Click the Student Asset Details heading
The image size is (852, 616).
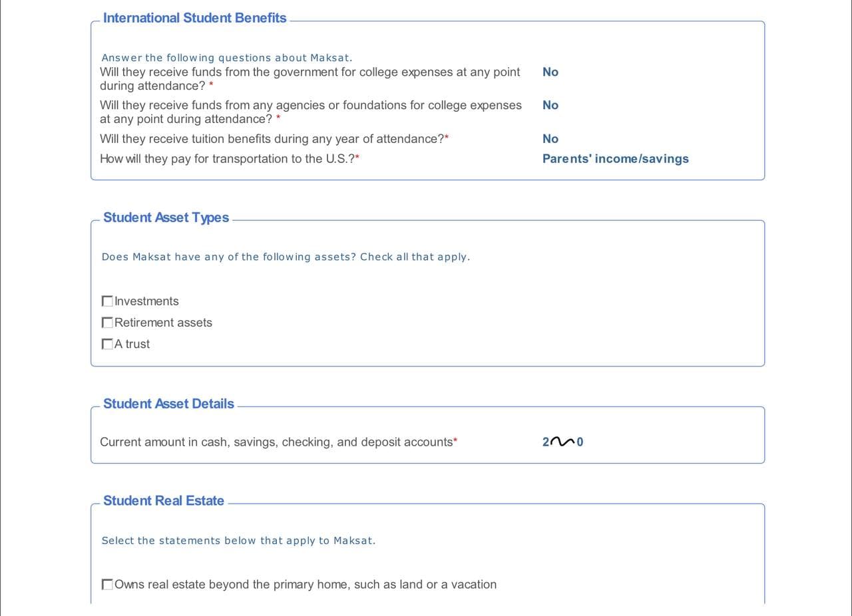click(168, 404)
